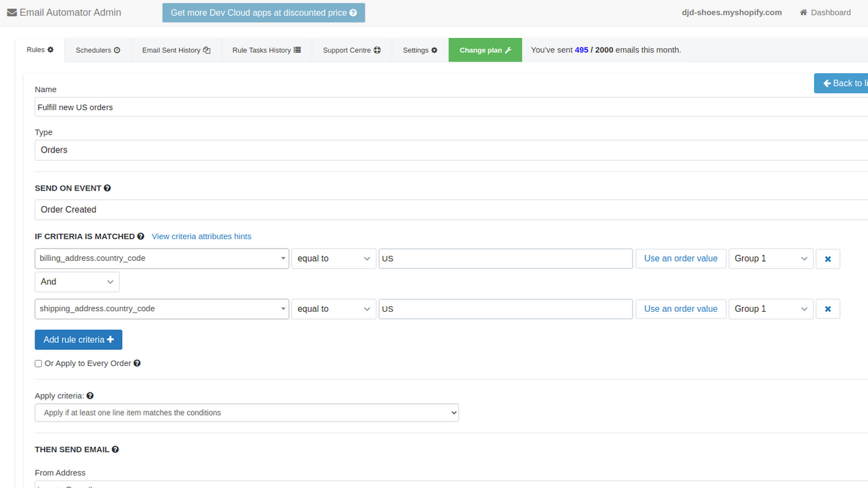This screenshot has height=488, width=868.
Task: Expand the billing_address.country_code attribute dropdown
Action: click(x=161, y=259)
